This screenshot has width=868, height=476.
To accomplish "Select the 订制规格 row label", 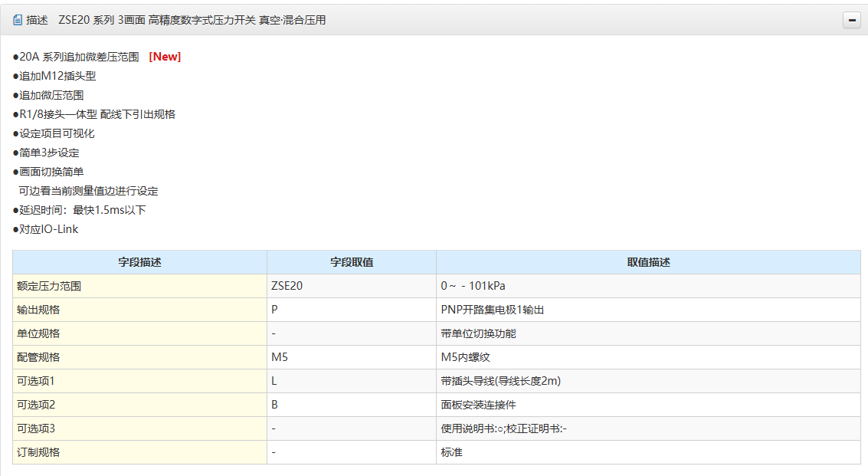I will [x=38, y=452].
